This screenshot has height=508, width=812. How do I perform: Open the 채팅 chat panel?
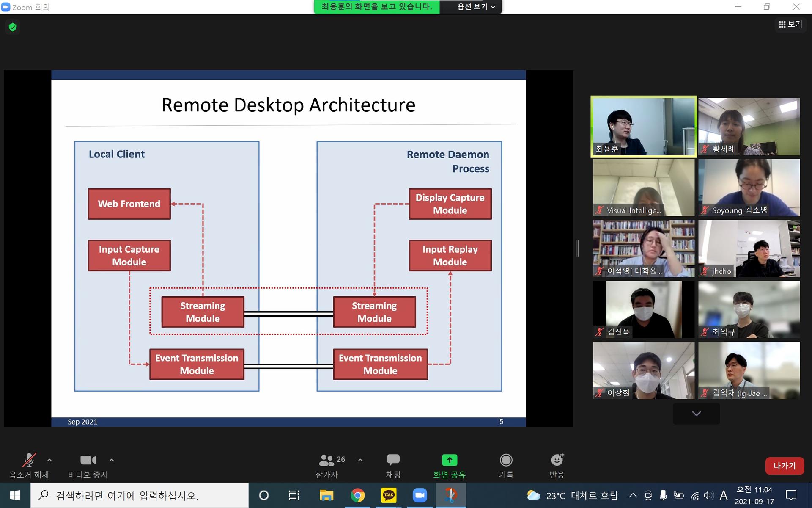tap(393, 466)
